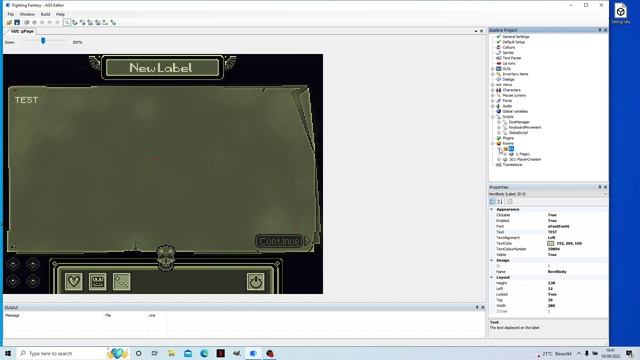Screen dimensions: 640x360
Task: Click the Zoom slider handle
Action: (43, 41)
